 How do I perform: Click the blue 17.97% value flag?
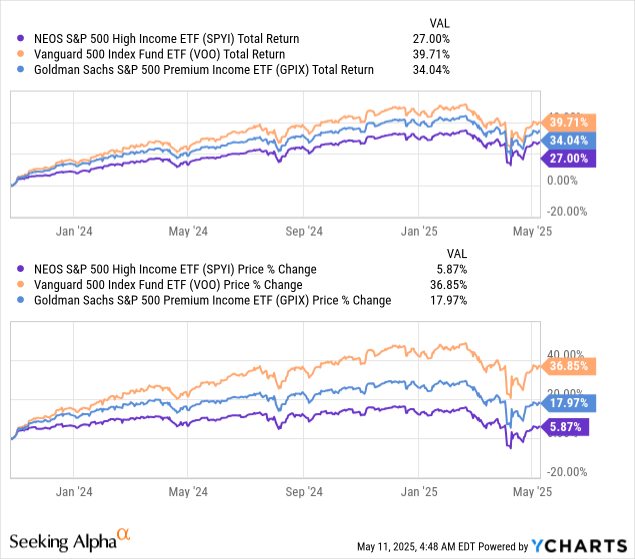(x=569, y=403)
